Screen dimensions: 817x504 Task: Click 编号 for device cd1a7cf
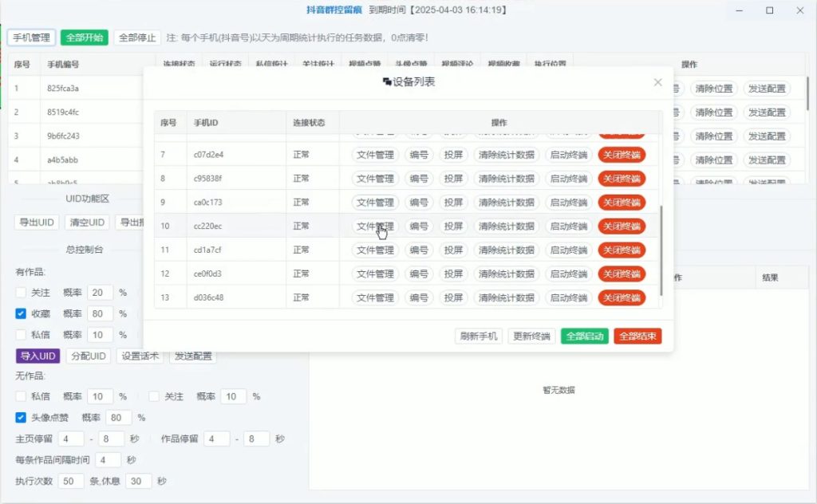click(x=418, y=250)
